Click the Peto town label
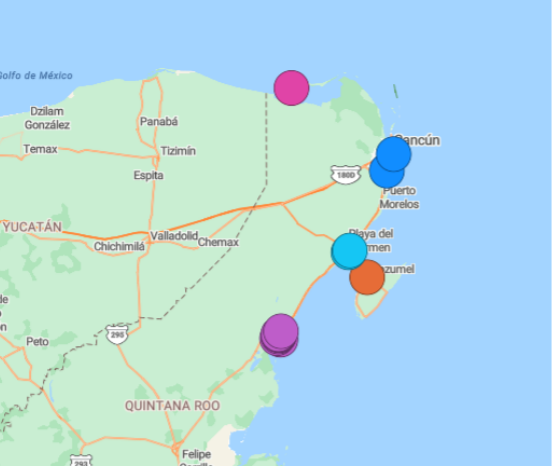 tap(37, 341)
